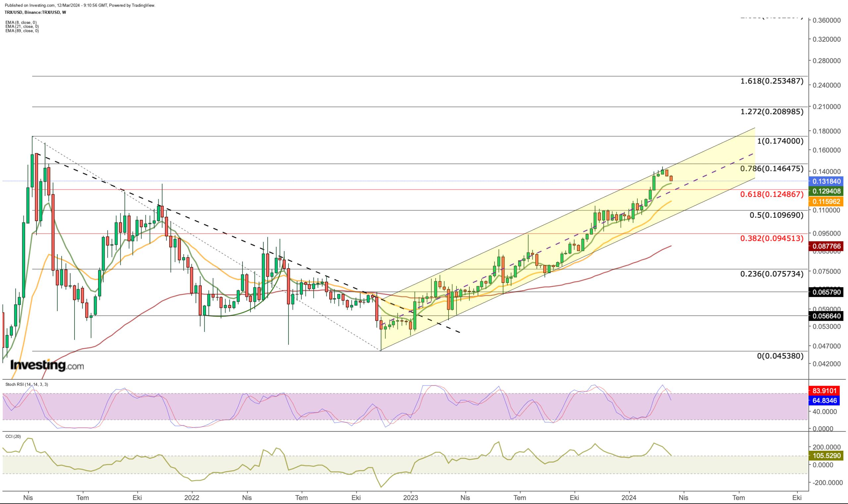The width and height of the screenshot is (848, 504).
Task: Click the CCI (20) indicator label
Action: click(13, 436)
